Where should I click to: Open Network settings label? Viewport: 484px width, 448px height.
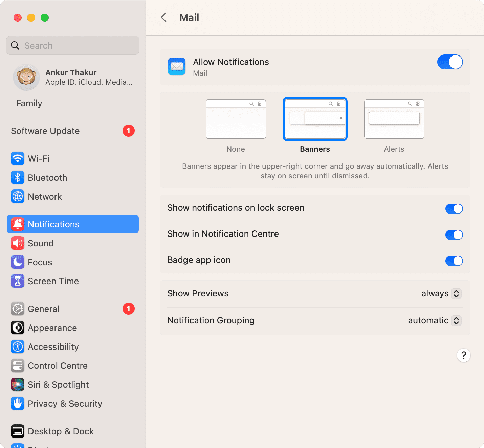click(x=45, y=197)
